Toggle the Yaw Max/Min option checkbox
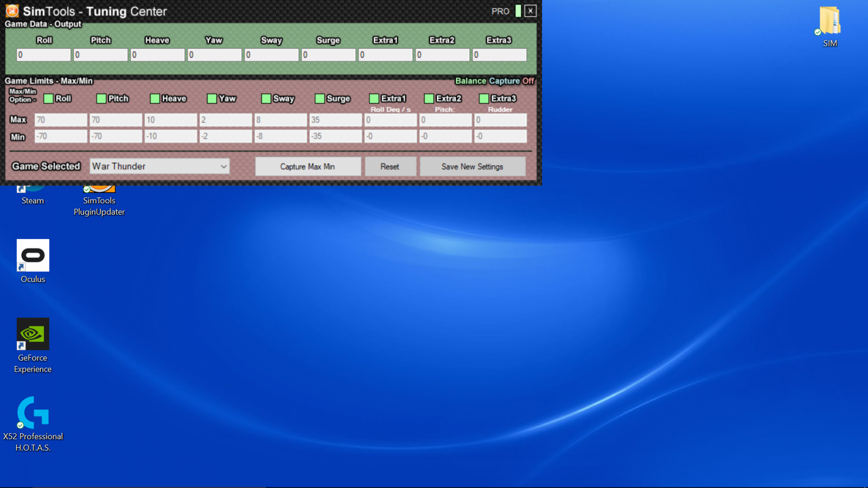868x488 pixels. pos(212,99)
